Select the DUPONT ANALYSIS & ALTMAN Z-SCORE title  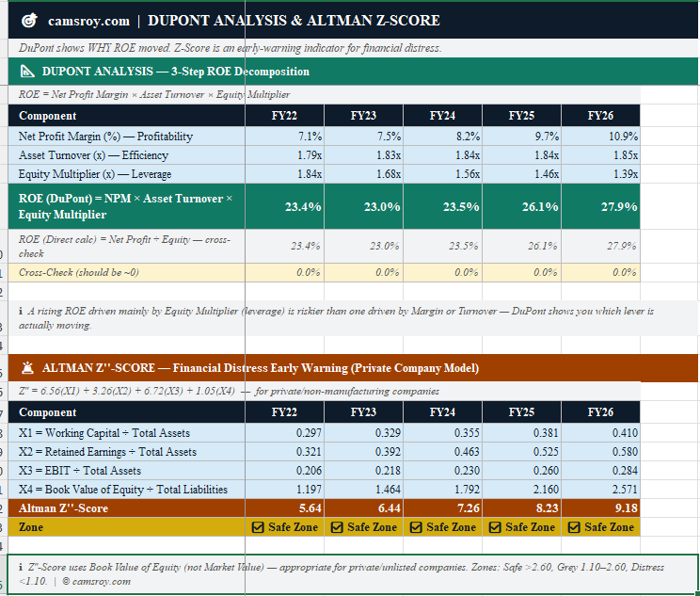tap(294, 21)
